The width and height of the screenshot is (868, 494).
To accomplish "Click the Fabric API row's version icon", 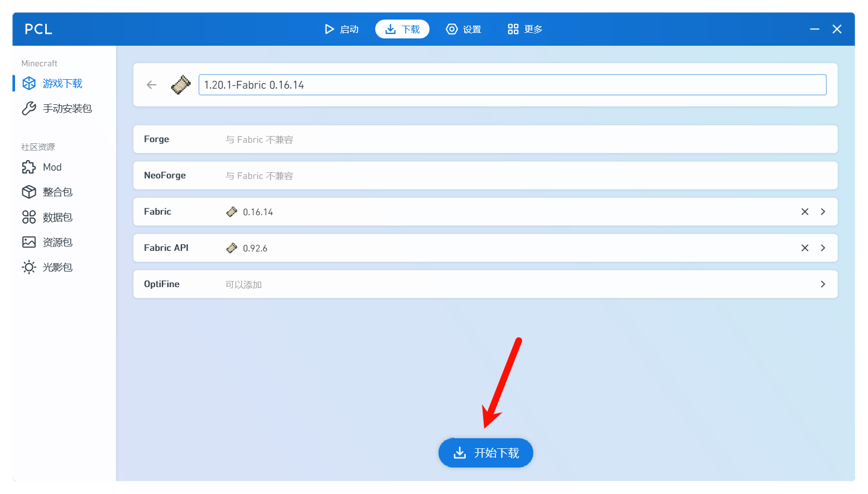I will (232, 248).
